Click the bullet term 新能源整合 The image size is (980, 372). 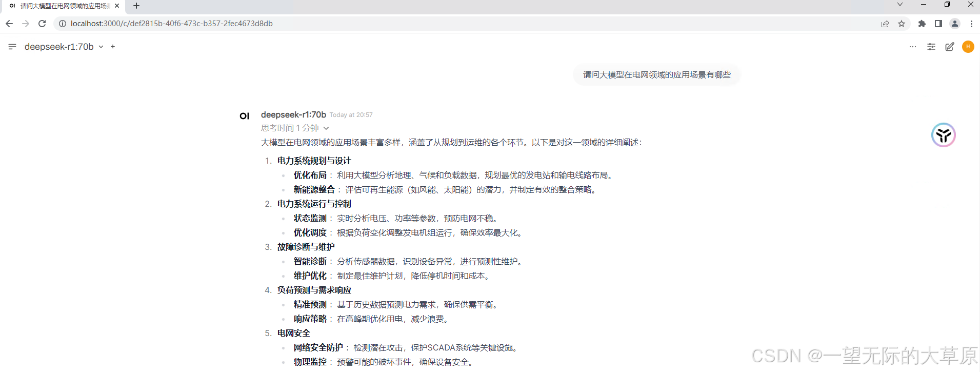314,190
